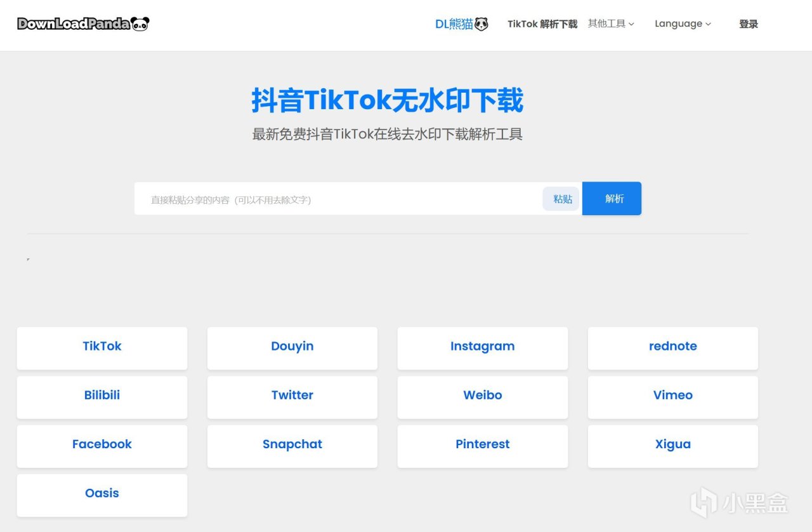Select the TikTok platform card

pyautogui.click(x=102, y=348)
